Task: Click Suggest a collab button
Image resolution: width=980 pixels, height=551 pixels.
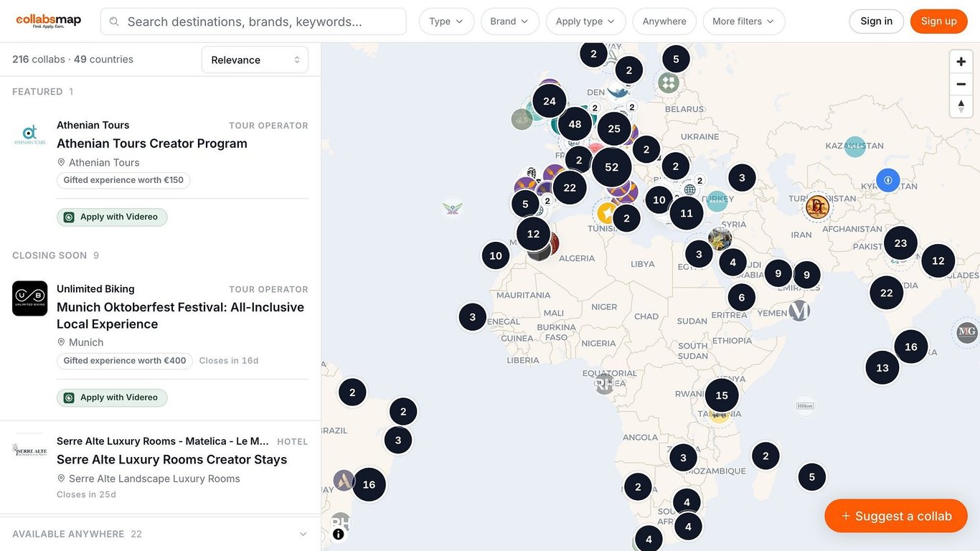Action: click(896, 516)
